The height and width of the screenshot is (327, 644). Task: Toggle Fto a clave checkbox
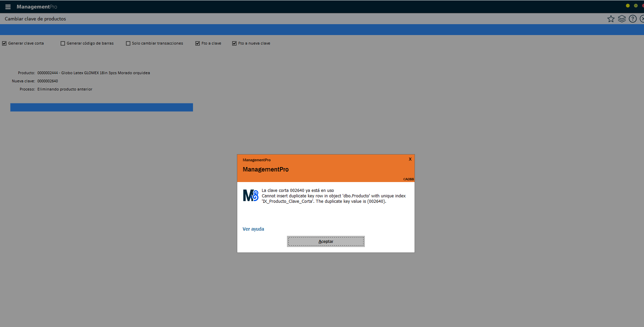tap(197, 43)
